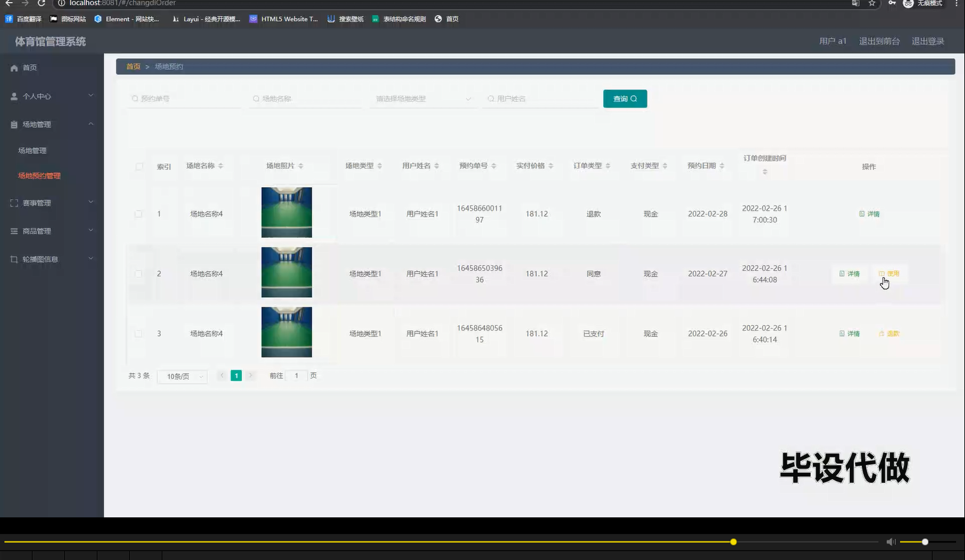Collapse 场地管理 sidebar section
965x560 pixels.
[52, 124]
